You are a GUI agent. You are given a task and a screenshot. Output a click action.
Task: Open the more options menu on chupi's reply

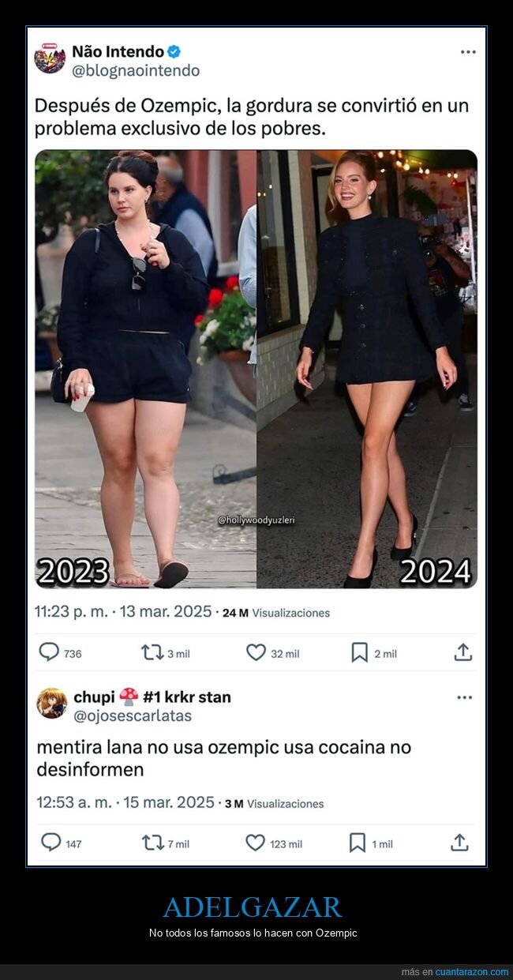[x=465, y=697]
